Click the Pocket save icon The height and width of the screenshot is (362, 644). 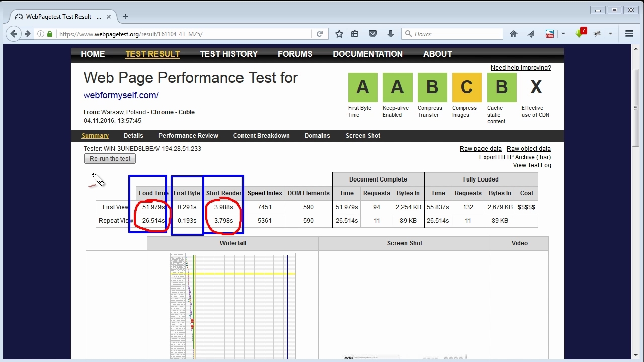point(373,34)
